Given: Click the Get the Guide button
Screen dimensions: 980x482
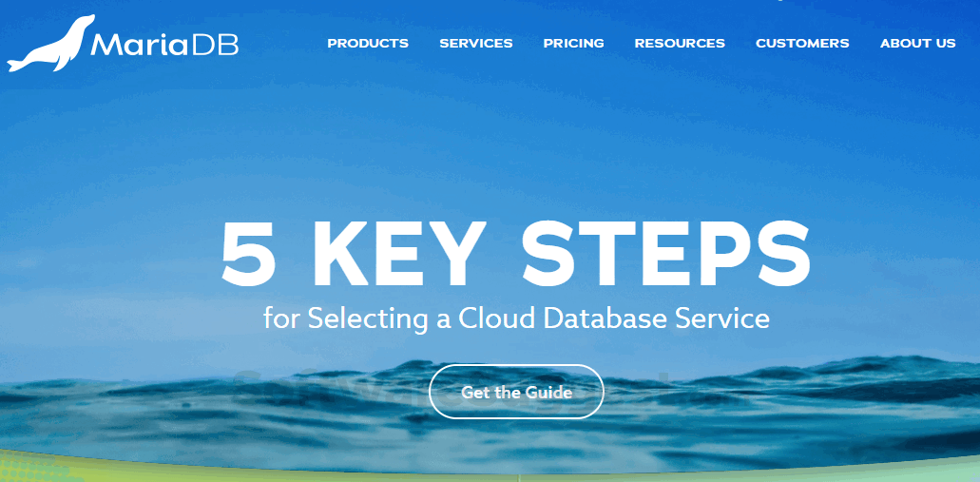Looking at the screenshot, I should [x=516, y=392].
